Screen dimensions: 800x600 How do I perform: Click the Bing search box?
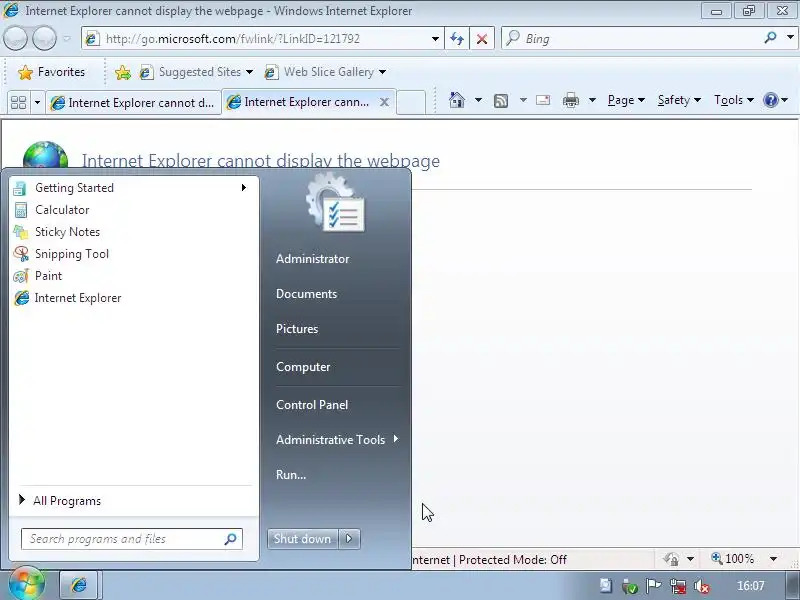click(633, 39)
